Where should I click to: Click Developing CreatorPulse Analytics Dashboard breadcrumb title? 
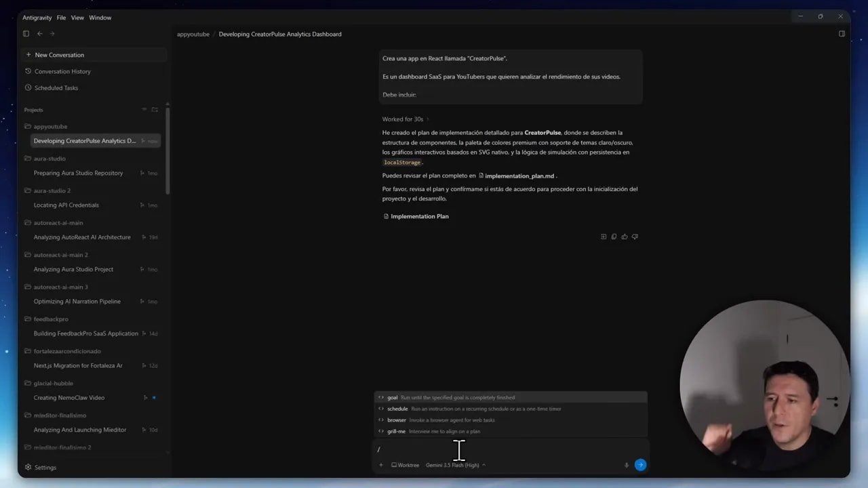(280, 34)
